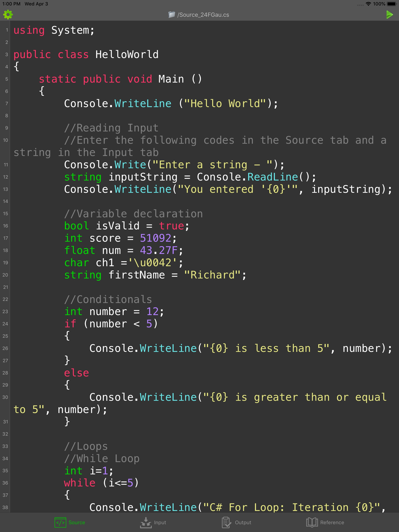The image size is (399, 532).
Task: Tap the Input download tray icon
Action: pyautogui.click(x=146, y=522)
